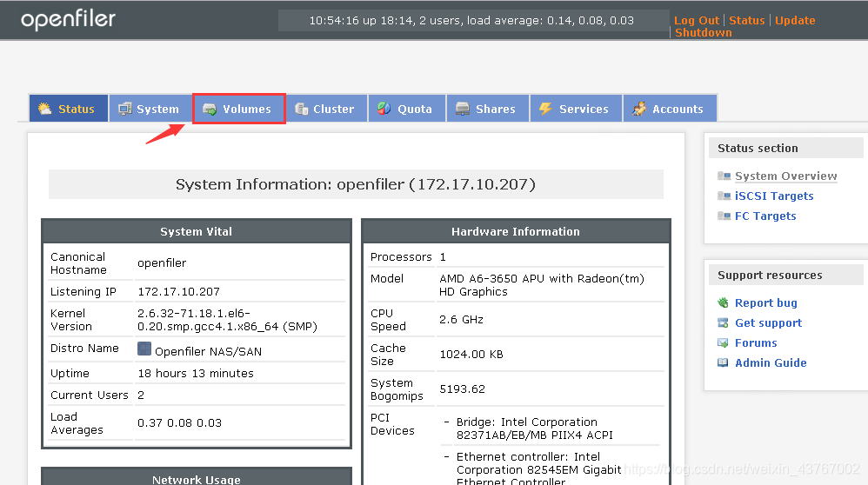Open the FC Targets link
The height and width of the screenshot is (485, 868).
click(x=765, y=216)
